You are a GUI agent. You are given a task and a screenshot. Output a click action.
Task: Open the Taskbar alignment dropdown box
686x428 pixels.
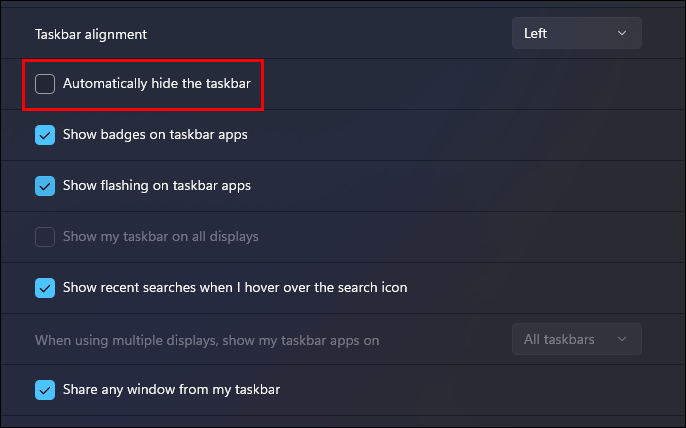pos(577,33)
